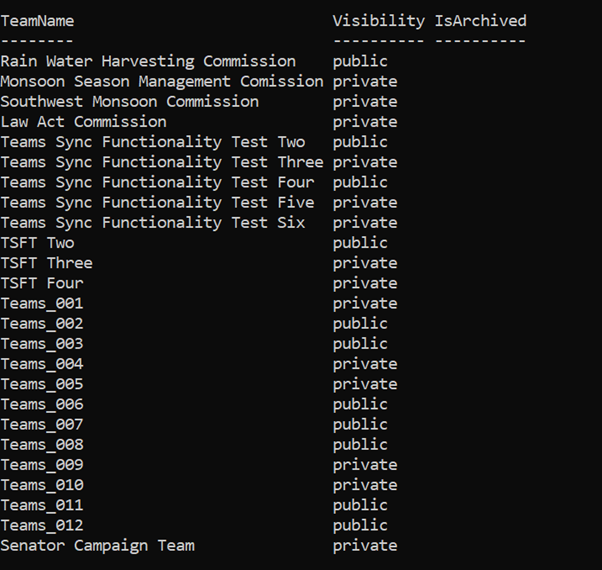This screenshot has height=570, width=602.
Task: Click Teams Sync Functionality Test Three
Action: click(x=162, y=162)
